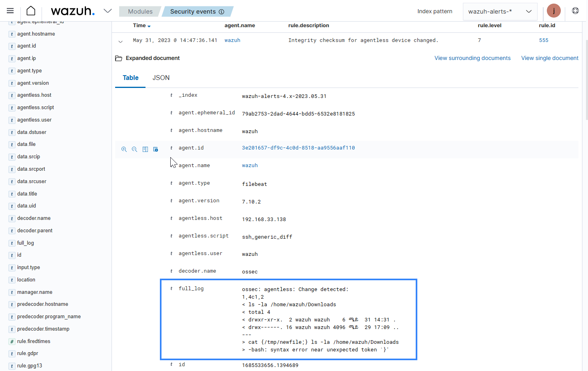588x371 pixels.
Task: Open the wazuh-alerts-* index pattern dropdown
Action: 500,11
